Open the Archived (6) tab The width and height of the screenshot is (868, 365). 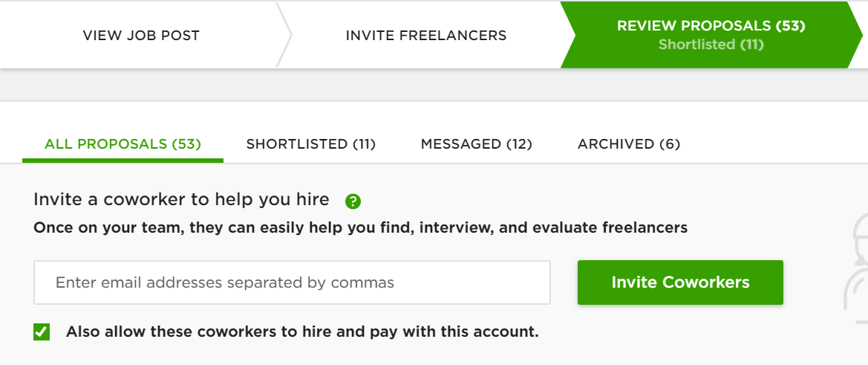(628, 143)
